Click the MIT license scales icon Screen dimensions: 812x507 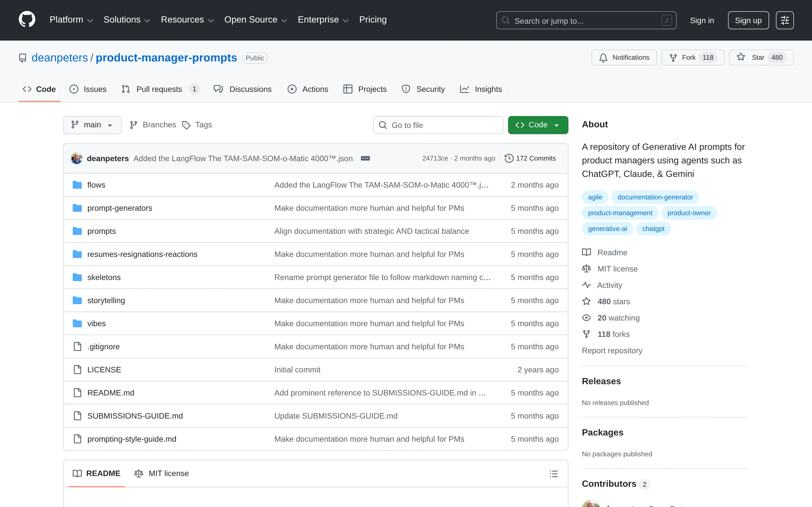coord(586,269)
